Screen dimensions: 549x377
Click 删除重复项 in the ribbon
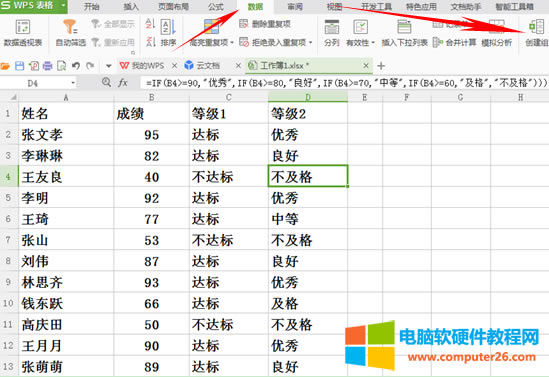click(x=265, y=24)
